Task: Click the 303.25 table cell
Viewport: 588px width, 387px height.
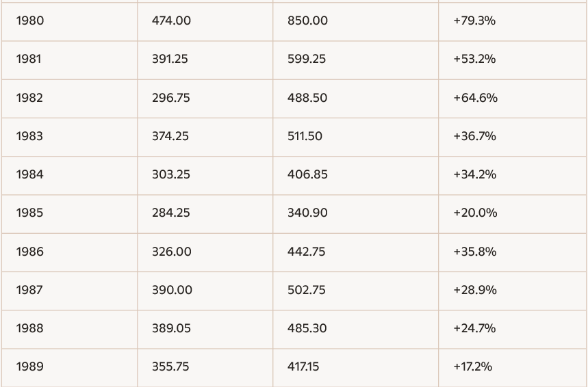Action: point(171,174)
